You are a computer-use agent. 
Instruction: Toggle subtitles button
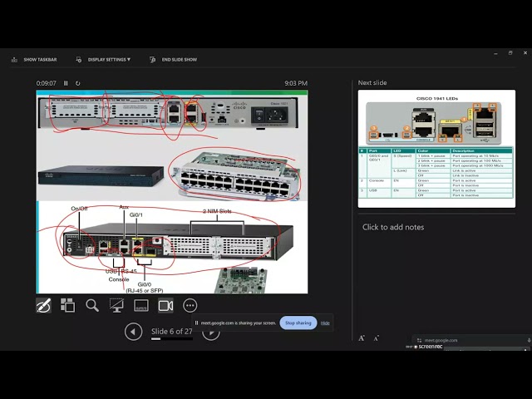click(x=141, y=305)
